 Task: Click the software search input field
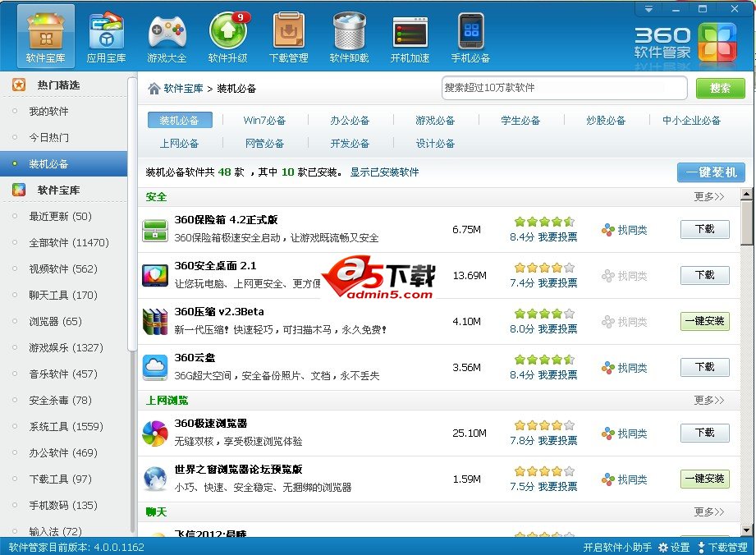pos(564,88)
